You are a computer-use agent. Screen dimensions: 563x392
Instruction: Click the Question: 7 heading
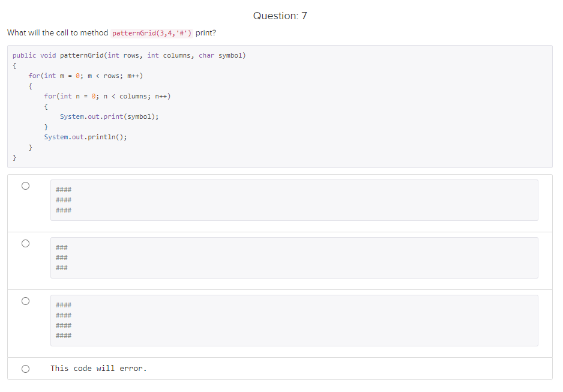point(280,16)
